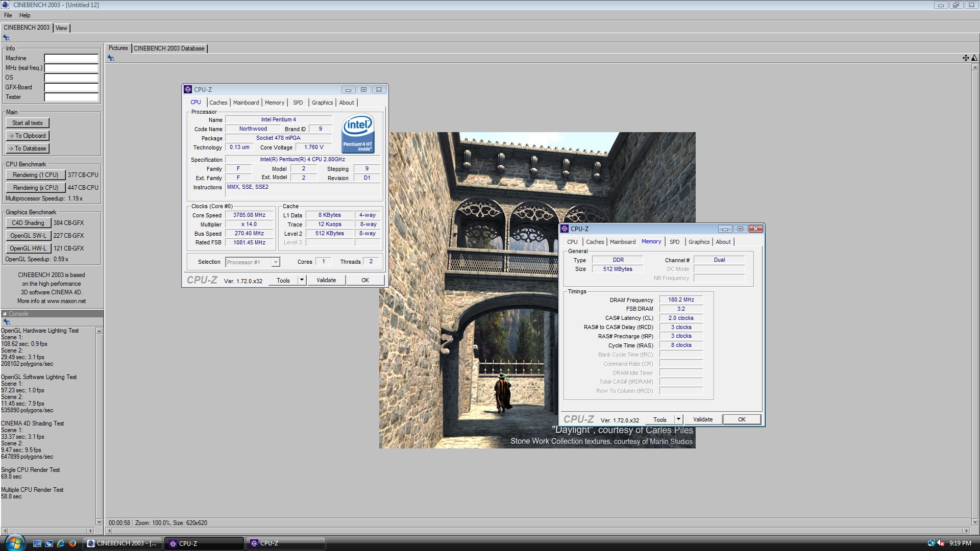980x551 pixels.
Task: Click the Intel Pentium 4 HT logo
Action: click(358, 133)
